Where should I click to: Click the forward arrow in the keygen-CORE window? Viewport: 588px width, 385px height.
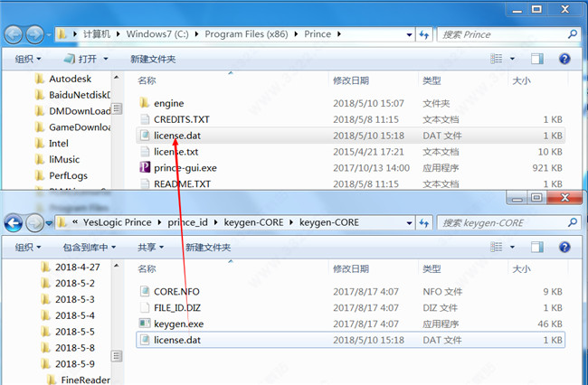click(x=35, y=223)
